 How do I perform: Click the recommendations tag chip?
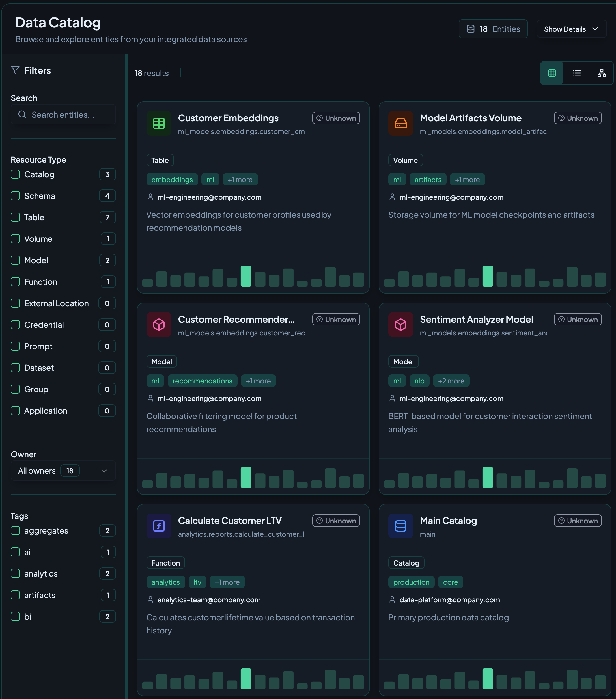(202, 381)
